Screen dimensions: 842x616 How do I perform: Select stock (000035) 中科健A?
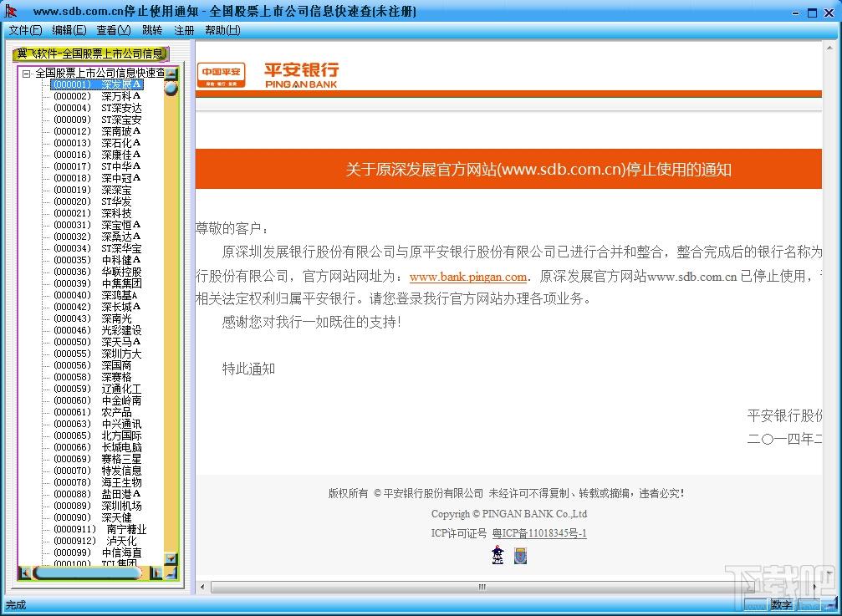pos(97,260)
